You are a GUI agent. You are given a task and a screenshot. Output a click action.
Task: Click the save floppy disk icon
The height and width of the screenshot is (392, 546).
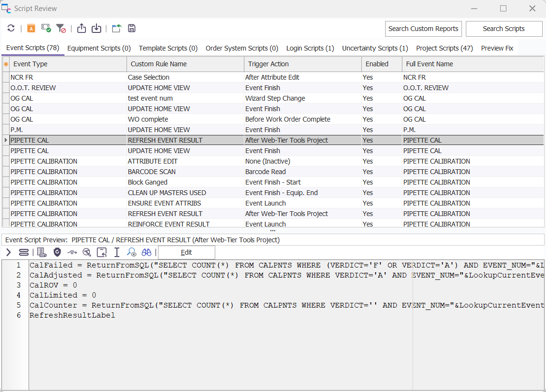pyautogui.click(x=132, y=29)
